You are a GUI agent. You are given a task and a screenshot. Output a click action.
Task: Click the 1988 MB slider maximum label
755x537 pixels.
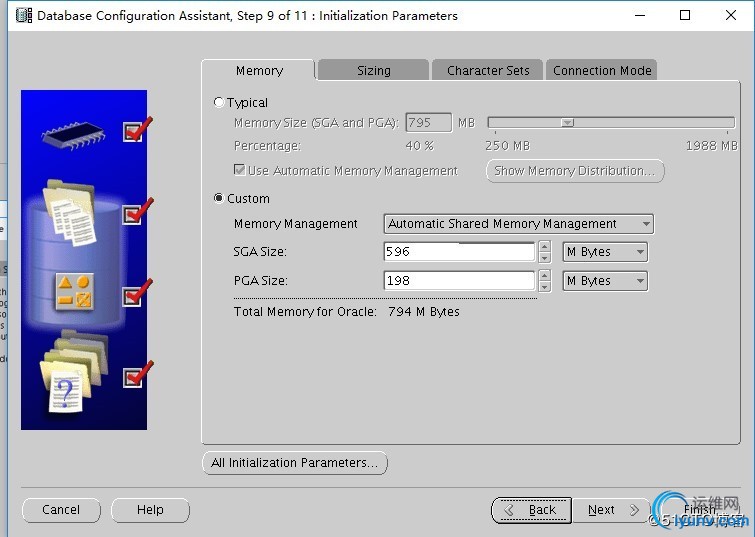[x=711, y=145]
